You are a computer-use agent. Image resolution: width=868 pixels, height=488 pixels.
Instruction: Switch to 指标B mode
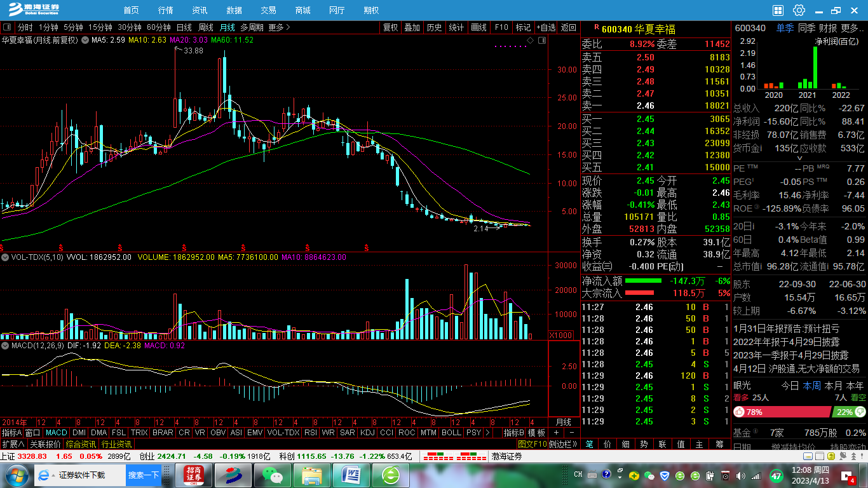pos(514,433)
